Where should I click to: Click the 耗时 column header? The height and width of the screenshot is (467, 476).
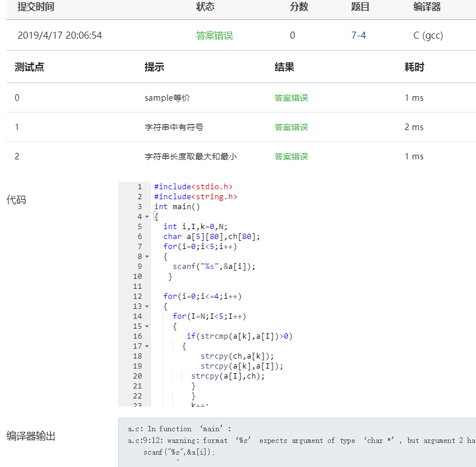pos(414,67)
